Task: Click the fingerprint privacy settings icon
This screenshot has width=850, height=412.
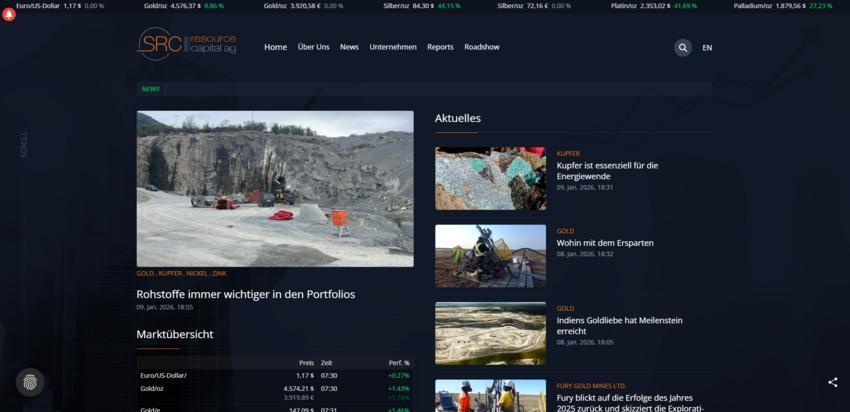Action: 30,382
